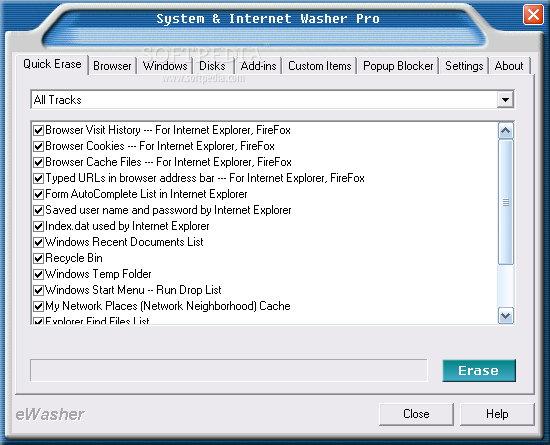The height and width of the screenshot is (445, 550).
Task: Toggle Index.dat used by Internet Explorer checkbox
Action: pyautogui.click(x=38, y=227)
